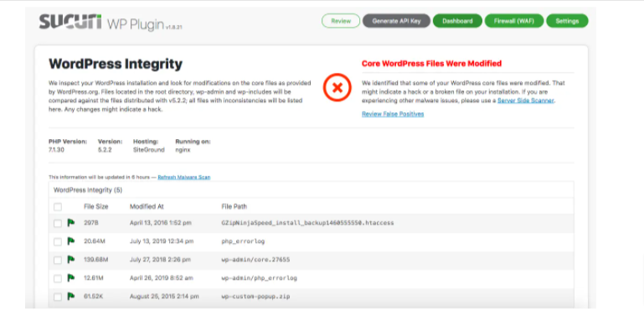644x315 pixels.
Task: Open plugin Settings
Action: (x=567, y=21)
